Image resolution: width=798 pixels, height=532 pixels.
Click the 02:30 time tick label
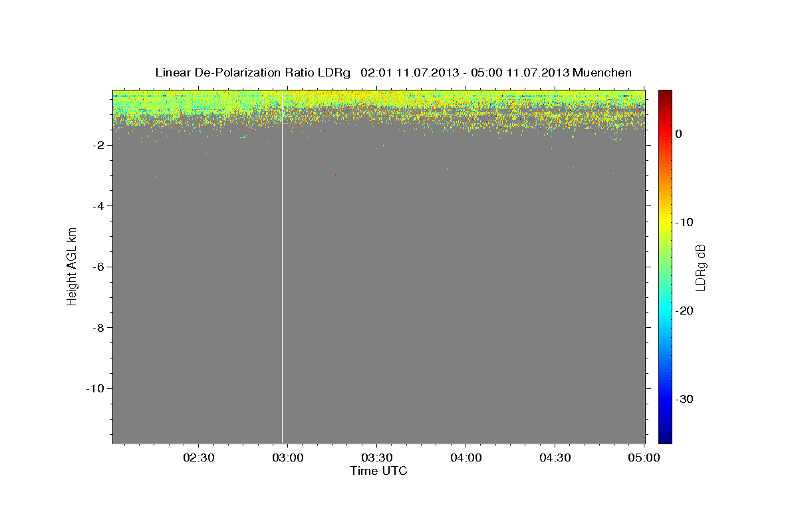click(x=198, y=458)
